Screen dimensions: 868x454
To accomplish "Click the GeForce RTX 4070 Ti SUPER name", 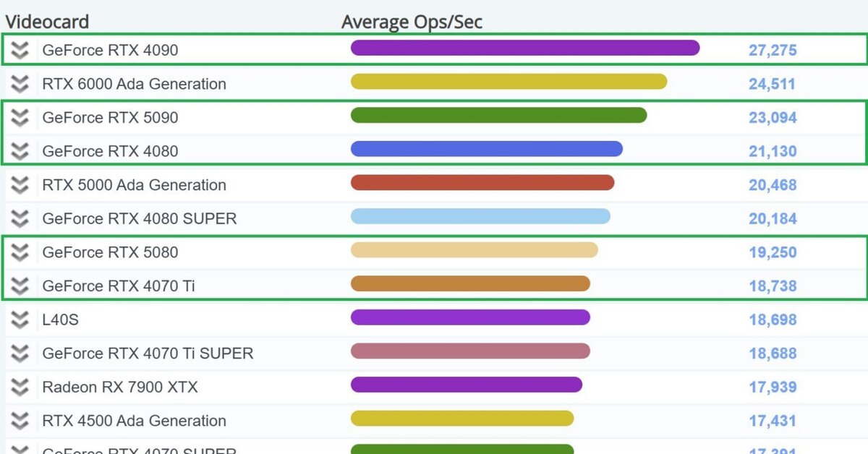I will (x=148, y=354).
